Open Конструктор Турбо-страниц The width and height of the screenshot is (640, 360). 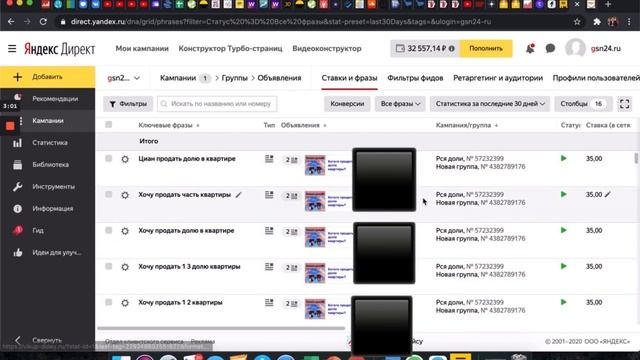pyautogui.click(x=230, y=49)
